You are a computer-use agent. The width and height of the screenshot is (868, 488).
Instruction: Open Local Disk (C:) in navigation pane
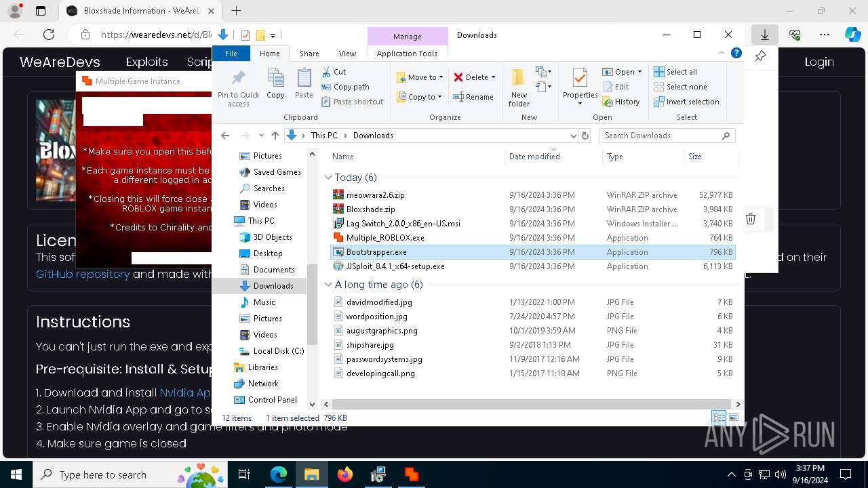click(278, 351)
